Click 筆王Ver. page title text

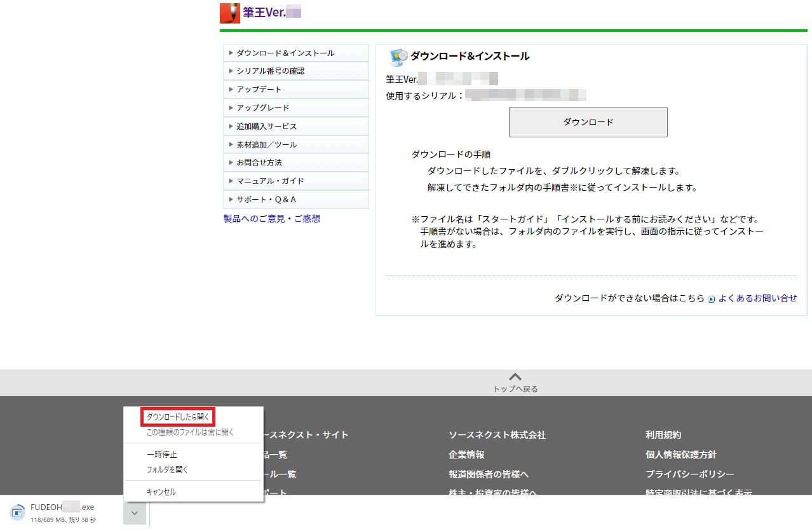point(264,12)
